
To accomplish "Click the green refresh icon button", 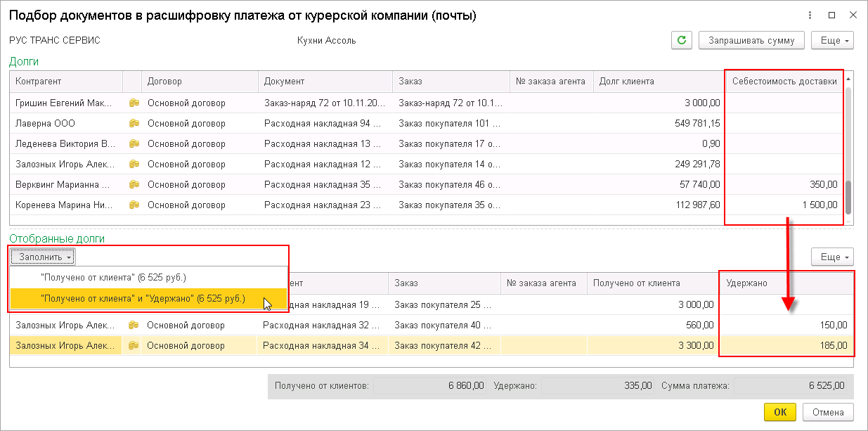I will 680,40.
